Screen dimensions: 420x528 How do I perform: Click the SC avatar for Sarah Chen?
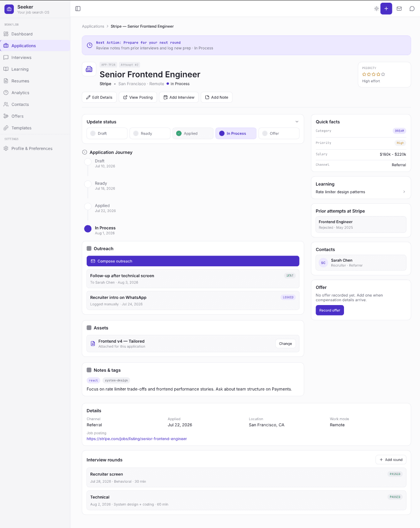point(323,263)
